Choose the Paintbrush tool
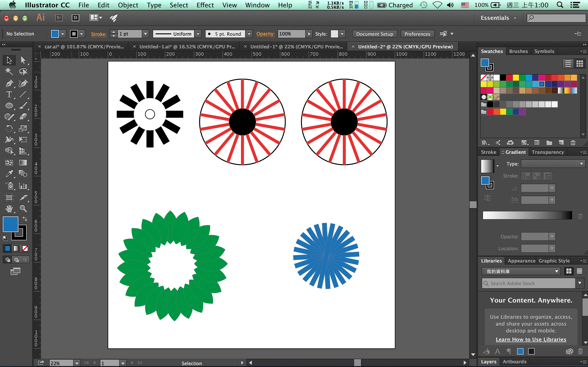588x367 pixels. click(x=23, y=106)
